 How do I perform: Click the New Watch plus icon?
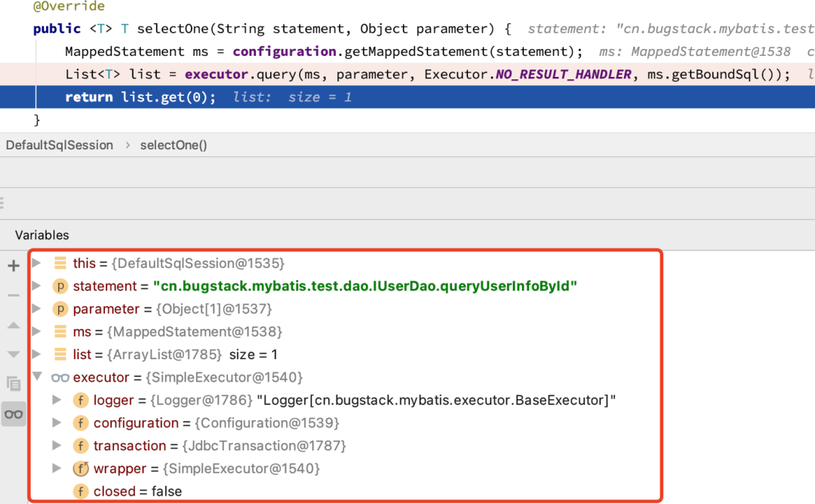[14, 266]
